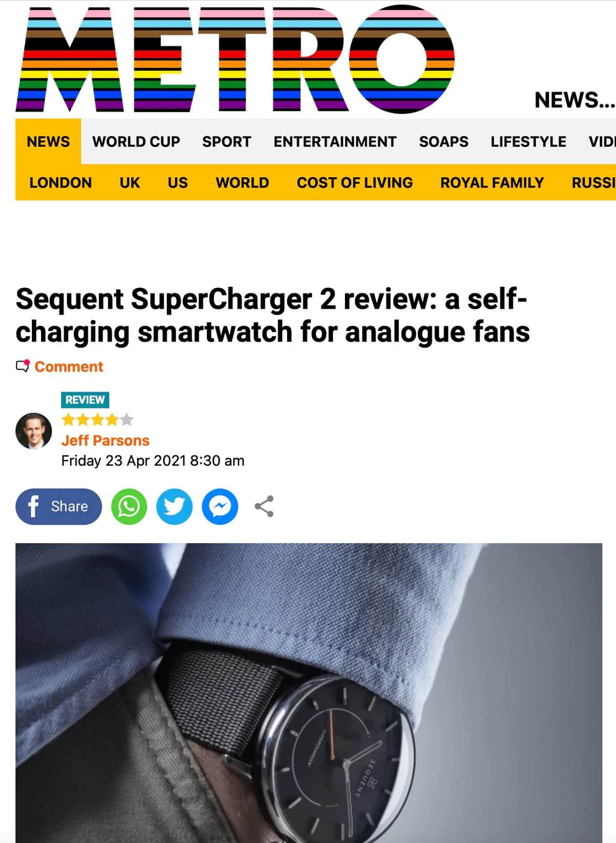The image size is (616, 843).
Task: Select the News tab
Action: point(48,141)
